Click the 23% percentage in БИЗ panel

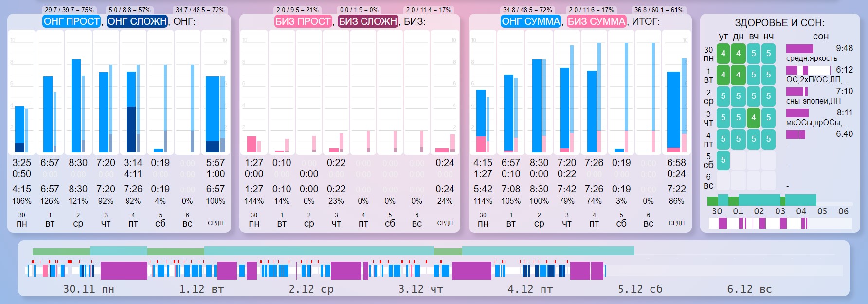pos(336,201)
